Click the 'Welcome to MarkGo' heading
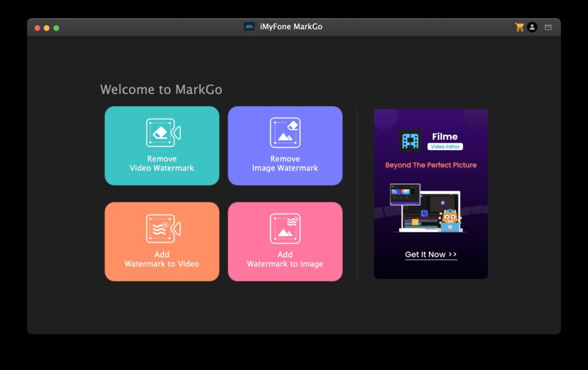The width and height of the screenshot is (588, 370). click(x=161, y=89)
